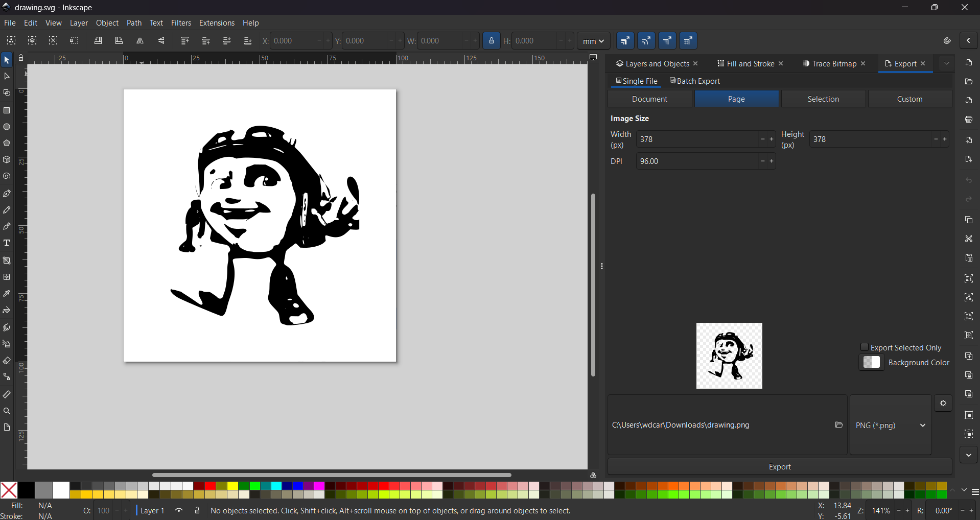The image size is (980, 520).
Task: Pick the Pencil freehand tool
Action: pos(7,210)
